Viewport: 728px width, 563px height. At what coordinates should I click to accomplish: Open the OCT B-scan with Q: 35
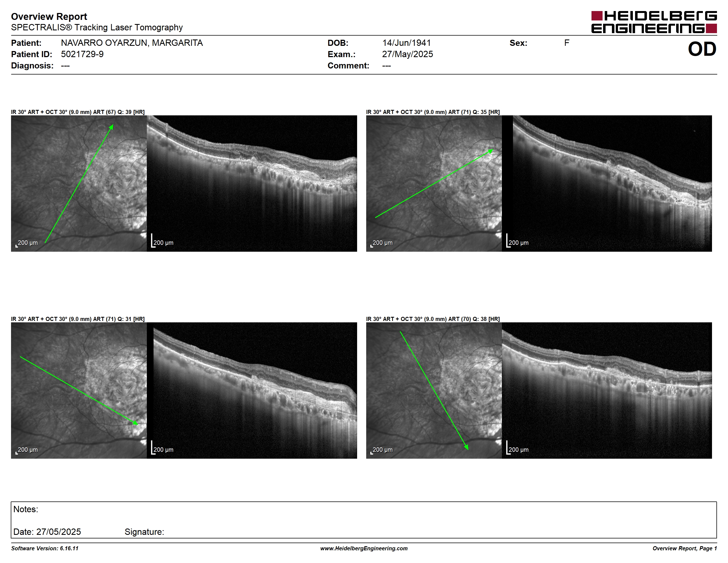point(607,184)
